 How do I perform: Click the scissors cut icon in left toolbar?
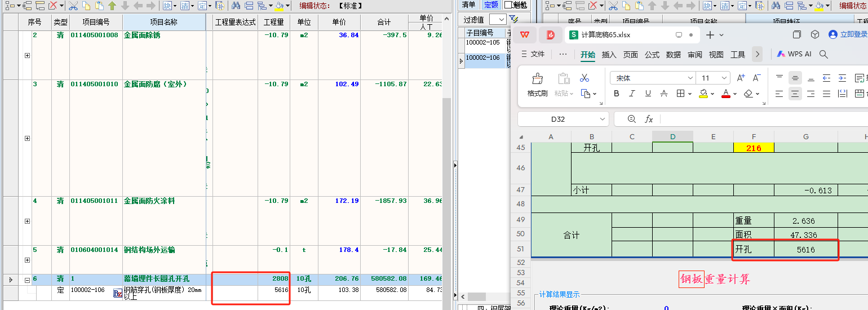pos(73,6)
